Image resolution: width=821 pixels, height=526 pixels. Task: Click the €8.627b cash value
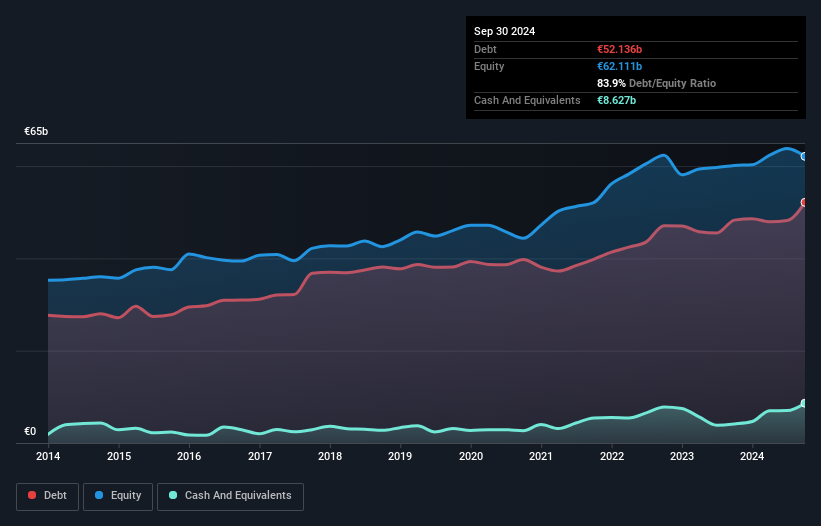616,100
